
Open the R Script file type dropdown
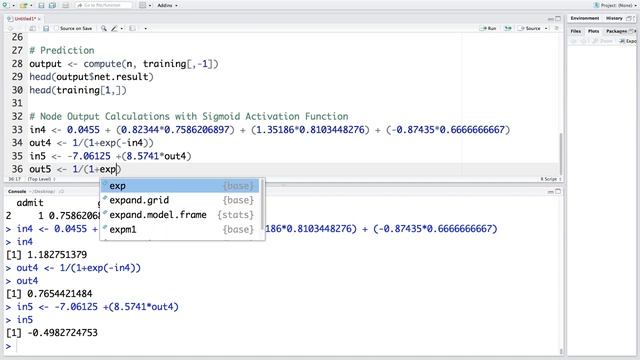[x=551, y=179]
